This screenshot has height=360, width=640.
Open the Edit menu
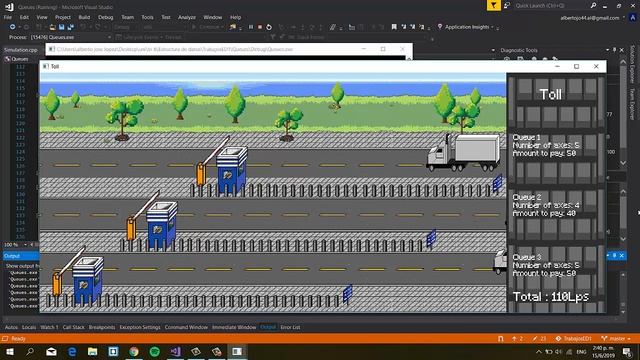click(24, 18)
